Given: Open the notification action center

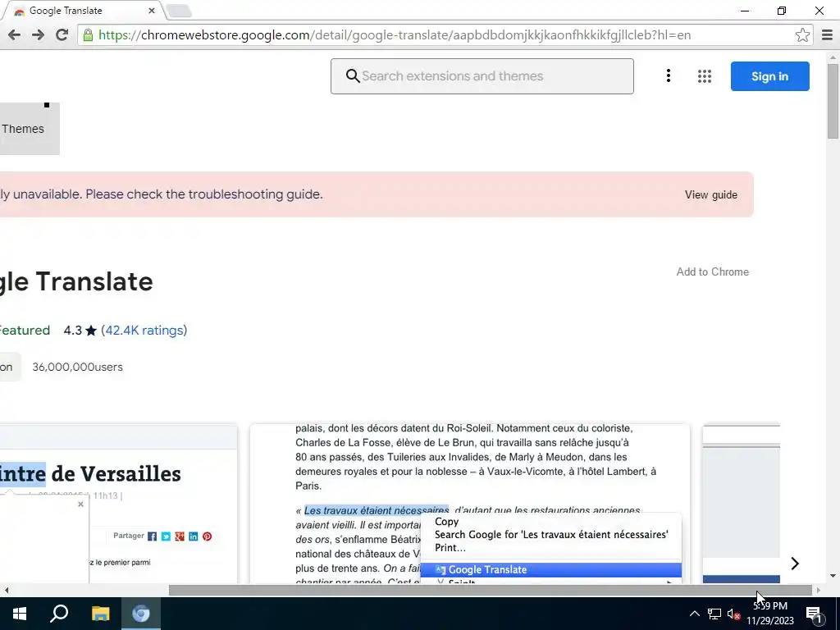Looking at the screenshot, I should (815, 614).
